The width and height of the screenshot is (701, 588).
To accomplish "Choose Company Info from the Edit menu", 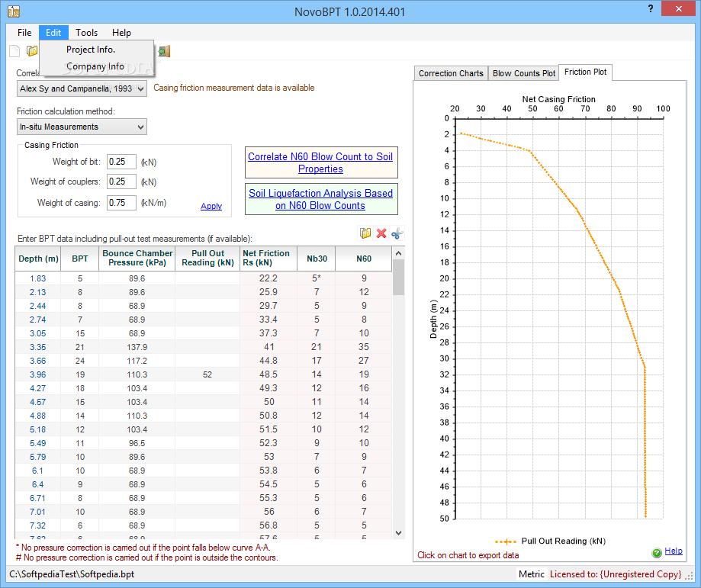I will tap(95, 66).
